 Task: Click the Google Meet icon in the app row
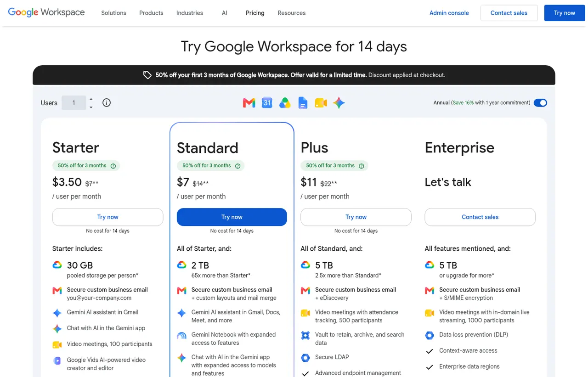click(321, 103)
